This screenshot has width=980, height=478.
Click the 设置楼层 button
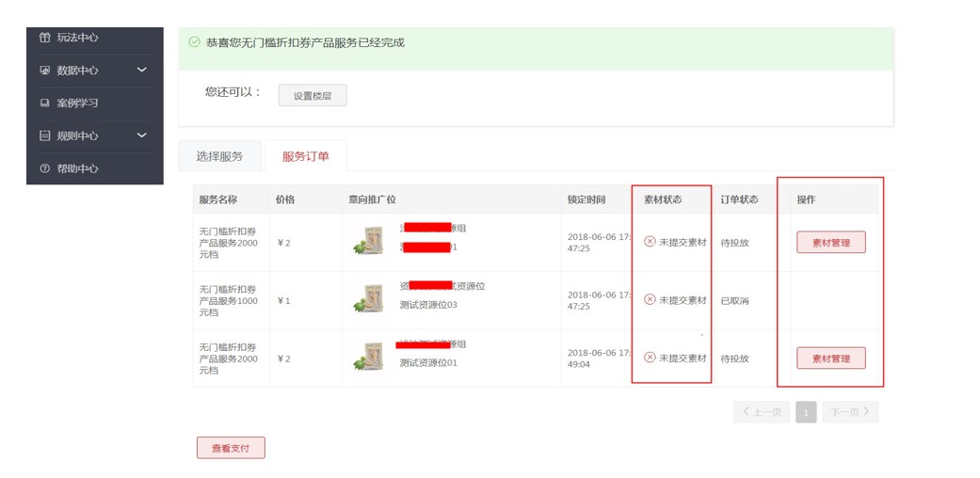(313, 95)
